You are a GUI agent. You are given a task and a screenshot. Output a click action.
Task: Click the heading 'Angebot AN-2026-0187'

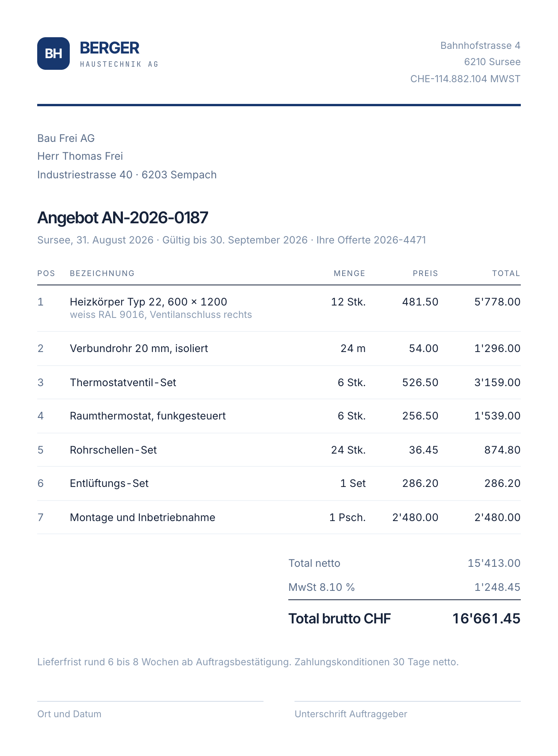[x=123, y=218]
